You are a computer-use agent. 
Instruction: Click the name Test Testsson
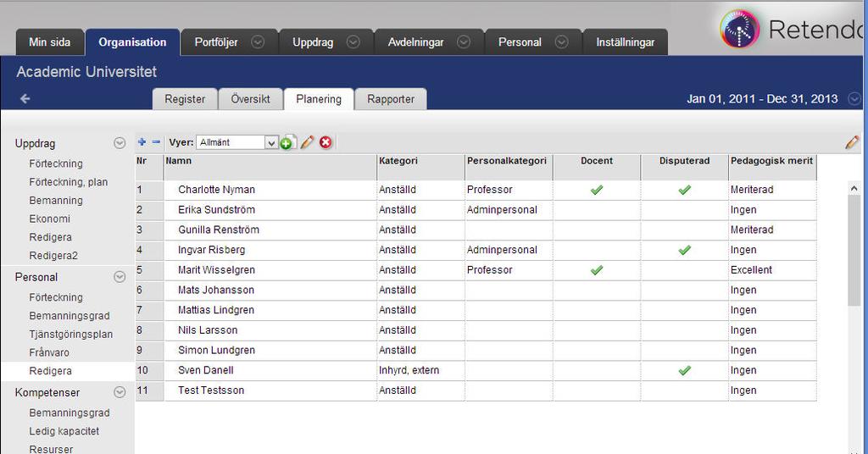[211, 390]
